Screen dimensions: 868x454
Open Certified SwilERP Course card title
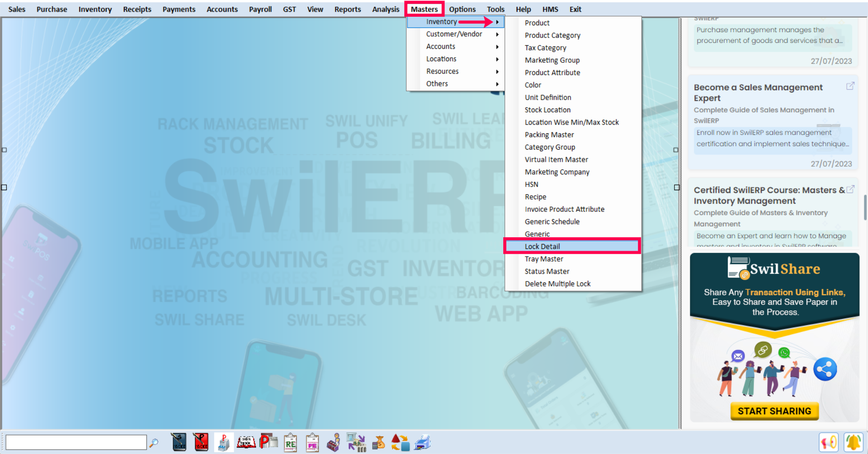[769, 195]
